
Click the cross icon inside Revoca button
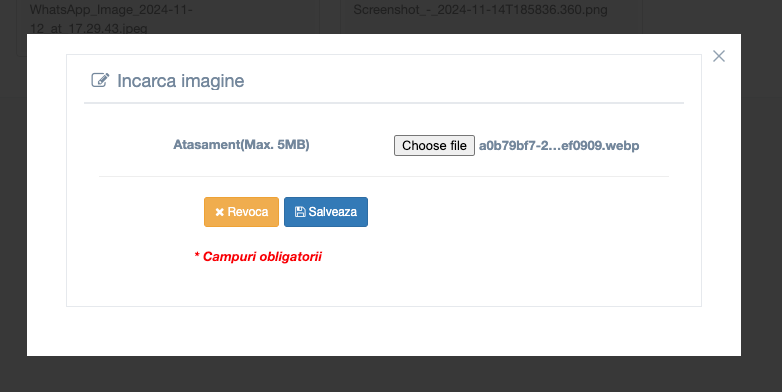point(219,212)
